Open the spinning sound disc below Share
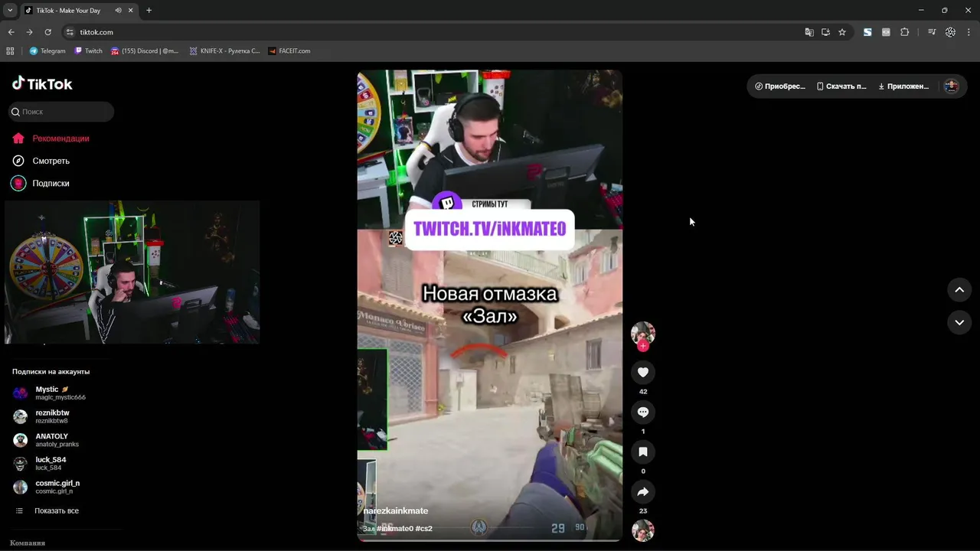Screen dimensions: 980x551 click(643, 530)
